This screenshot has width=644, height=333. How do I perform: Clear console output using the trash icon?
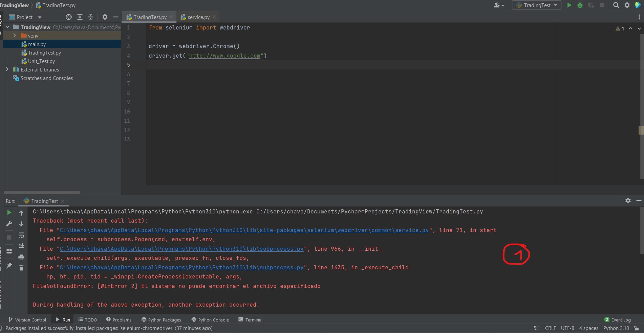pyautogui.click(x=21, y=268)
